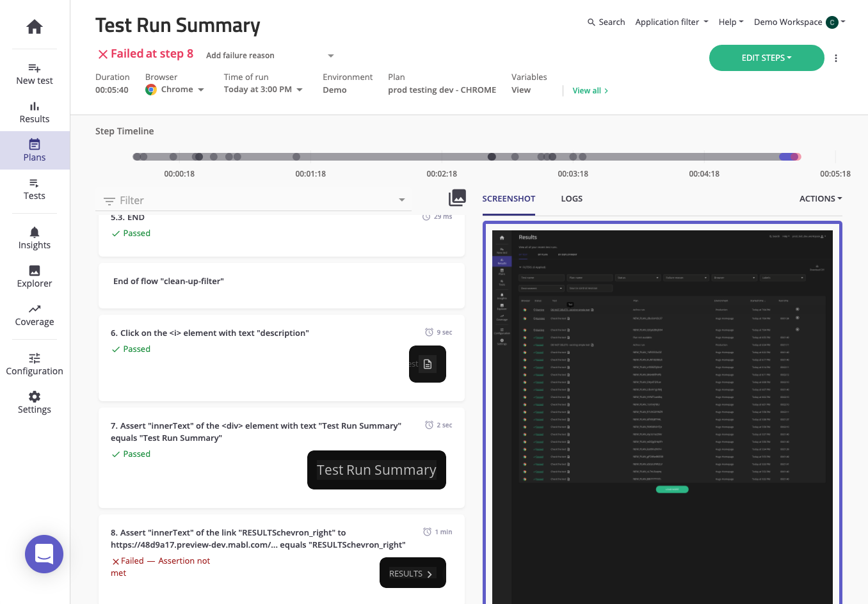Click the Environment Demo value

click(x=335, y=90)
